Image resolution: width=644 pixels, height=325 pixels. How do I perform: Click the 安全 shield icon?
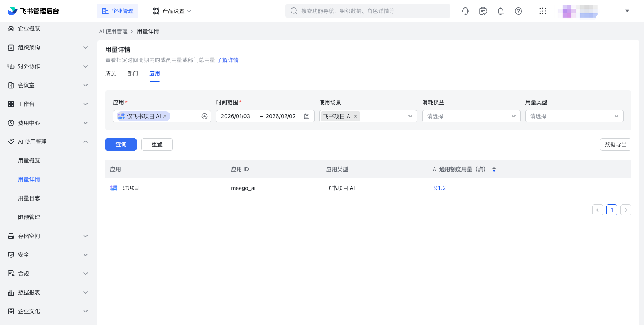click(x=11, y=255)
